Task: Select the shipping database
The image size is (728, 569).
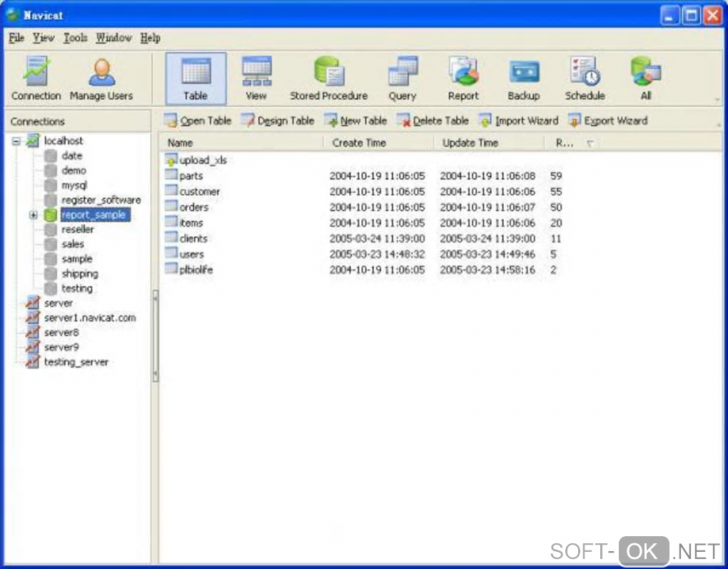Action: tap(80, 273)
